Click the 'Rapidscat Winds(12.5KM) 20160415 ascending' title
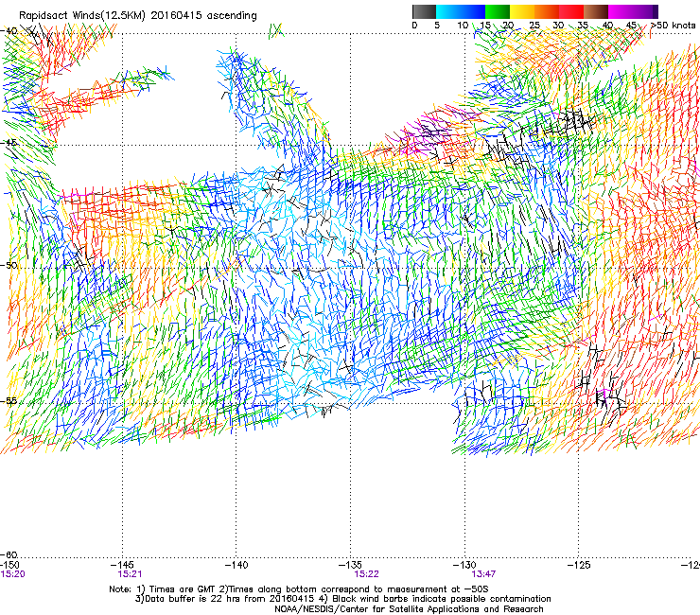Screen dimensions: 700x615 tap(138, 16)
